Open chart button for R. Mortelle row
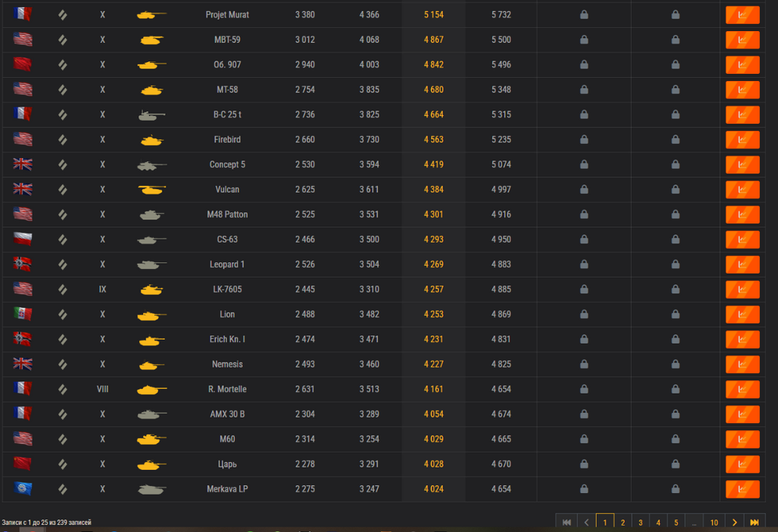 pyautogui.click(x=742, y=389)
